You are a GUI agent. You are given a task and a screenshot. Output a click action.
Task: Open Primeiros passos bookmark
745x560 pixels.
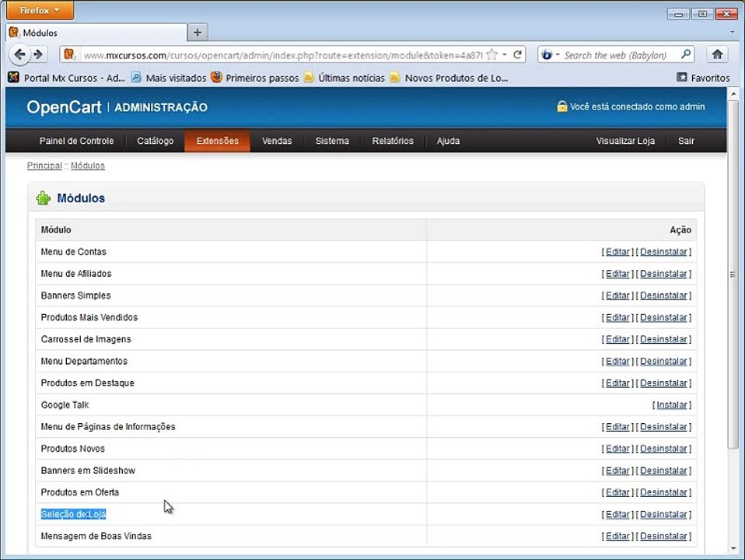point(255,78)
